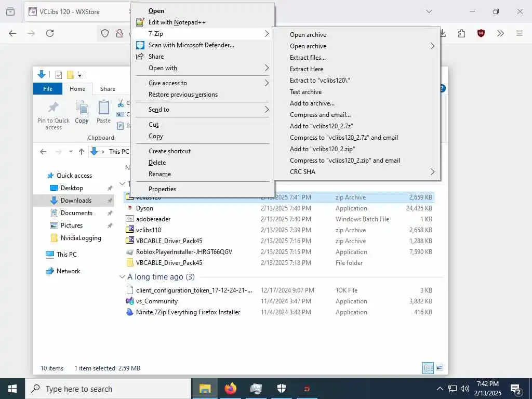The height and width of the screenshot is (399, 532).
Task: Open the notification center icon
Action: 516,390
